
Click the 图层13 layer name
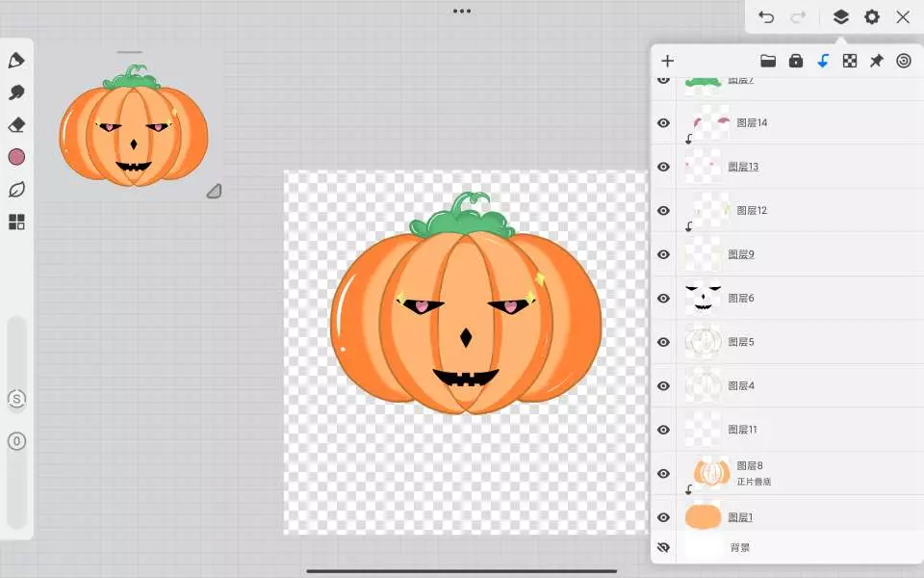coord(743,167)
